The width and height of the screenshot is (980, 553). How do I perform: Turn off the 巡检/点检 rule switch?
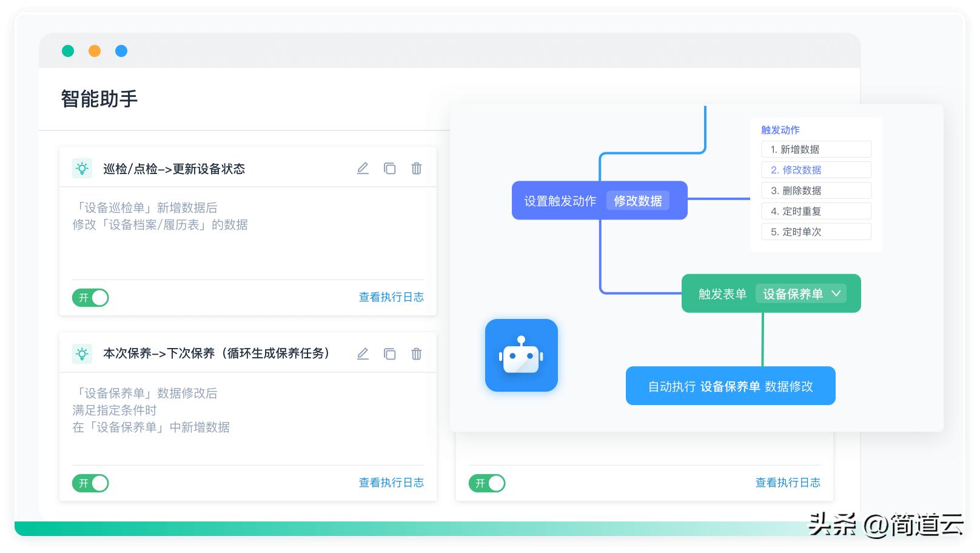[90, 298]
